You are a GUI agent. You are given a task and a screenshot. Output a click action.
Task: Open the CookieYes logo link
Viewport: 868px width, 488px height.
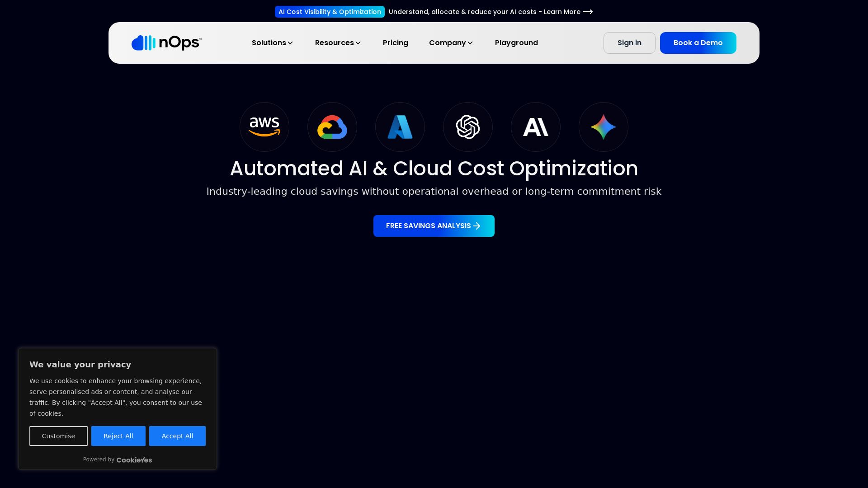(134, 460)
